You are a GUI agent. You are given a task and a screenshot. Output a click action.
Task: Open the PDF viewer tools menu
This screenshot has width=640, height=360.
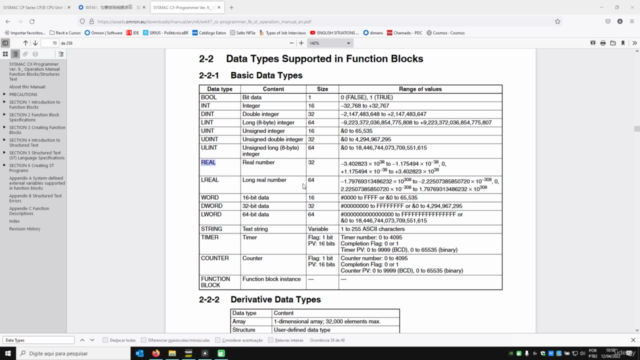point(634,43)
